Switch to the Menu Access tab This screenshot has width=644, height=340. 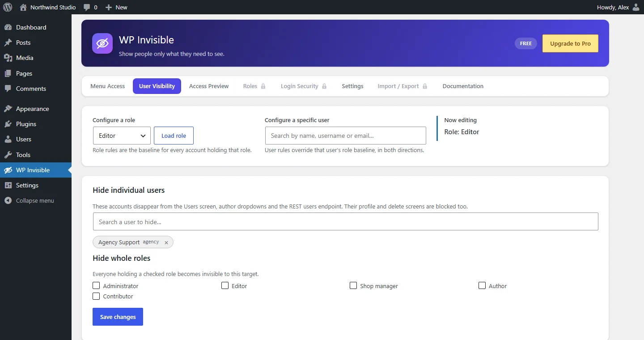click(108, 86)
